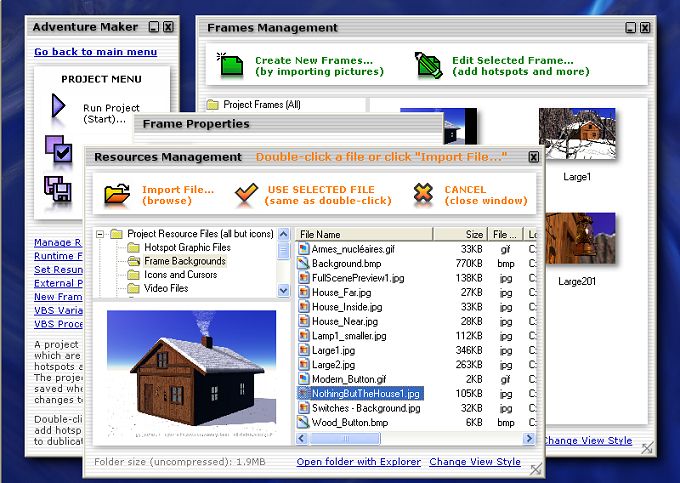Click the orange Cancel X icon
Screen dimensions: 680x483
[x=424, y=194]
